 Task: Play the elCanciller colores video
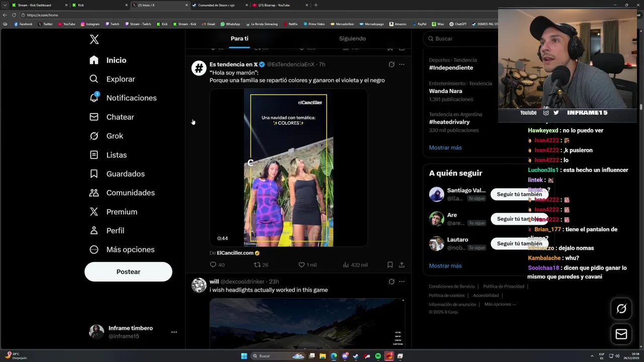288,168
